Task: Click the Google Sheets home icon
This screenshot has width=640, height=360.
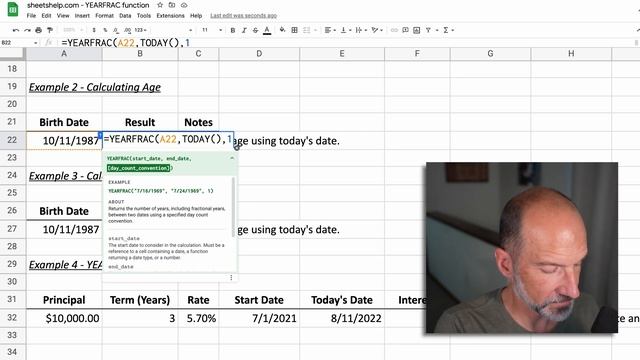Action: tap(13, 9)
